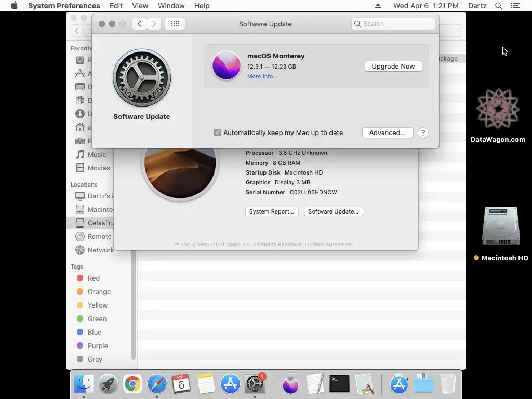Select the Purple tag in Finder sidebar
Screen dimensions: 532x399
click(x=92, y=345)
